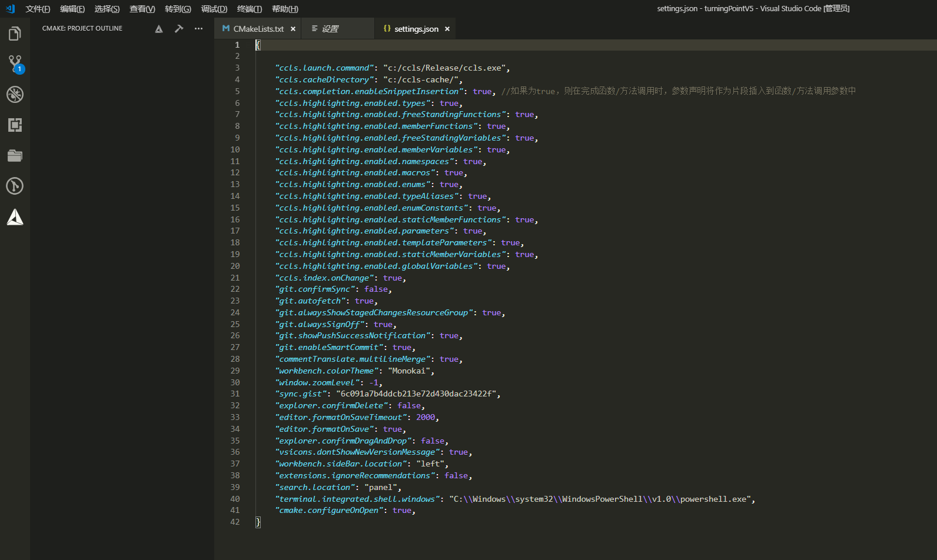This screenshot has height=560, width=937.
Task: Click the Chinese comment on line 5
Action: pyautogui.click(x=679, y=91)
